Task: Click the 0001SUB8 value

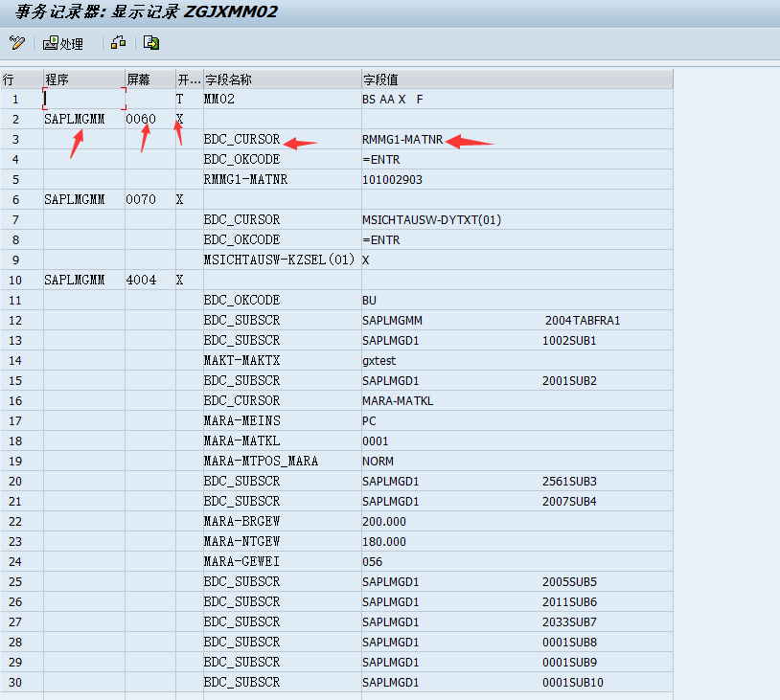Action: coord(569,643)
